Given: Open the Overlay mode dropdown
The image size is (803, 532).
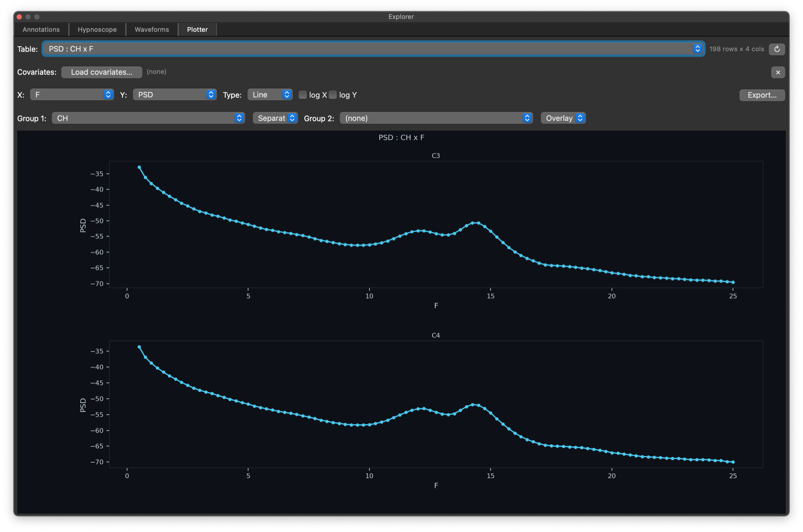Looking at the screenshot, I should coord(563,118).
